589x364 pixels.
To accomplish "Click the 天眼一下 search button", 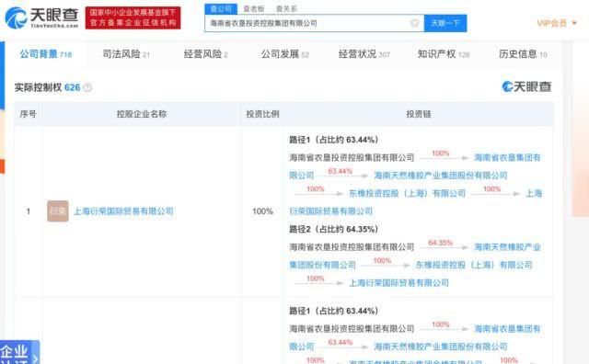I will 445,23.
